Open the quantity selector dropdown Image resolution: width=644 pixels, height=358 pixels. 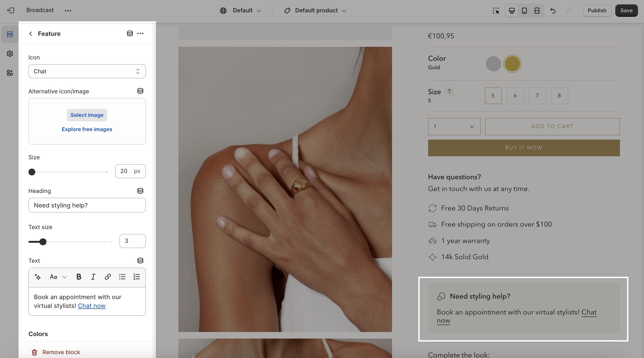click(454, 126)
